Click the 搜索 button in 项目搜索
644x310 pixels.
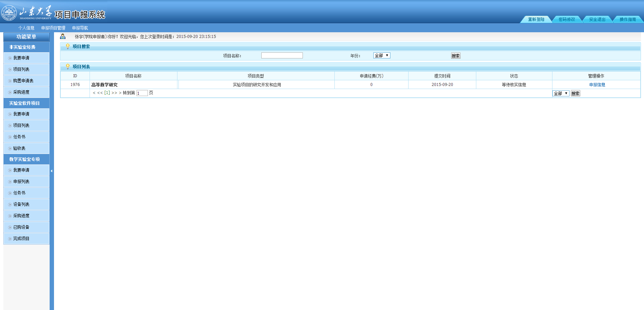point(455,56)
